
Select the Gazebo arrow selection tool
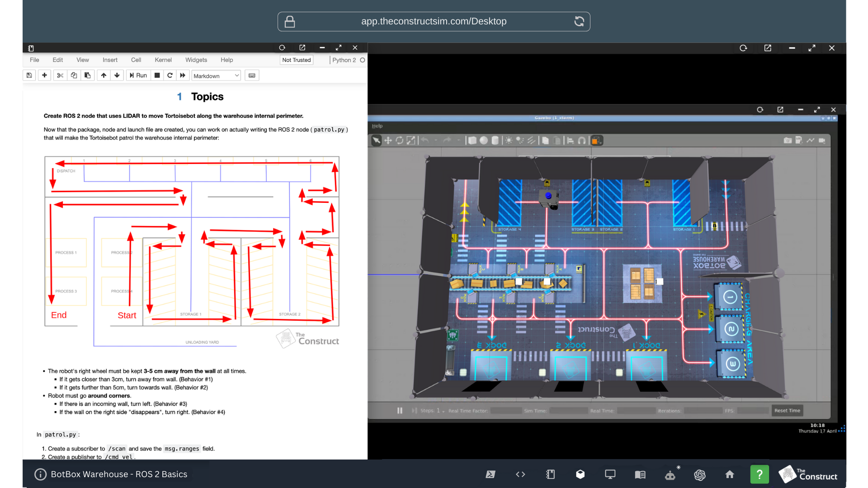[x=376, y=141]
